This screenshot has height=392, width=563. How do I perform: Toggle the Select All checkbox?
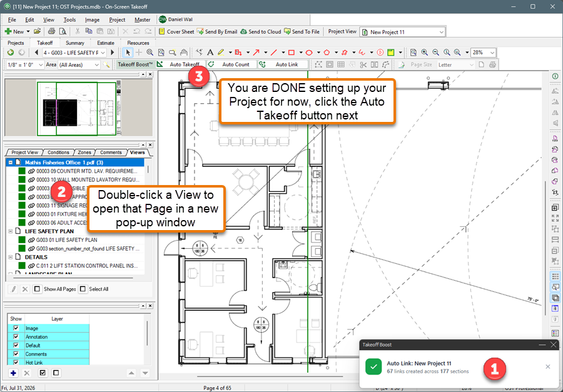(x=83, y=289)
